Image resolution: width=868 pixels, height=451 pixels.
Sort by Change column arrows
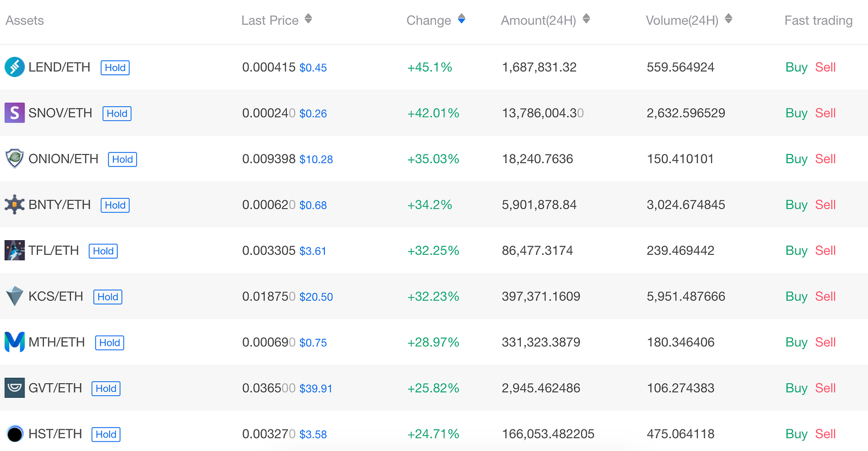click(462, 19)
